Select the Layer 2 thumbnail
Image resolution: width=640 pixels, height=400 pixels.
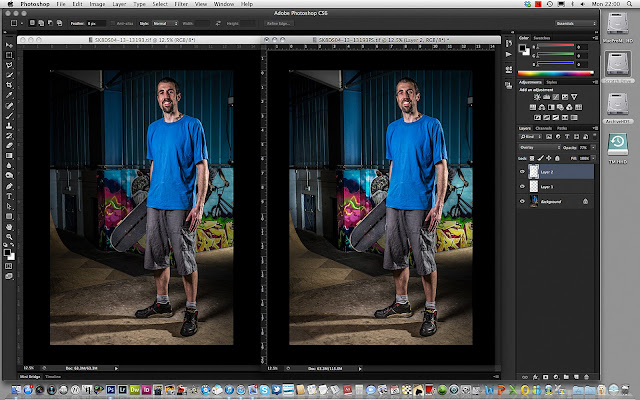pyautogui.click(x=534, y=172)
